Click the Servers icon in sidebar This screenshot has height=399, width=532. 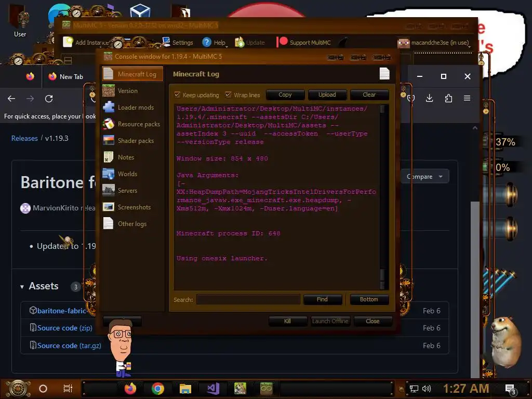109,190
